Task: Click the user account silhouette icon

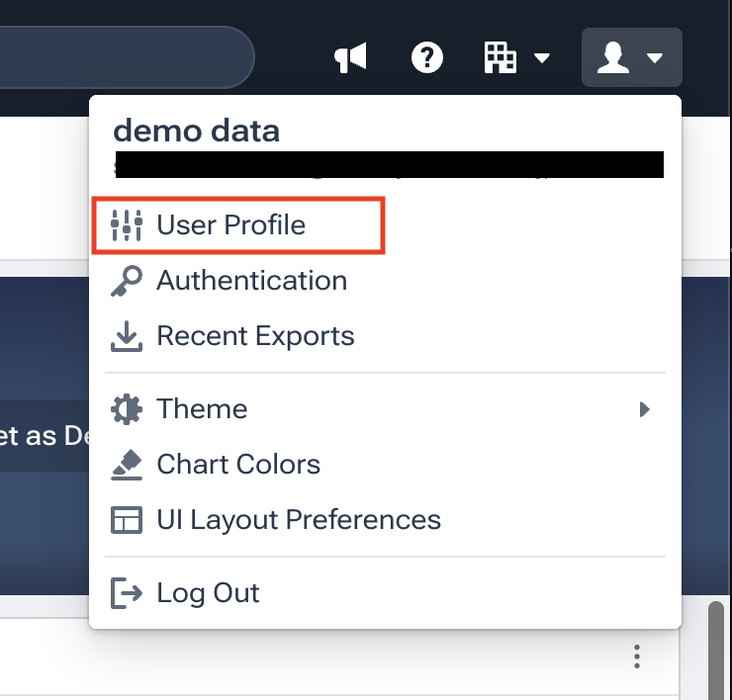Action: click(x=614, y=58)
